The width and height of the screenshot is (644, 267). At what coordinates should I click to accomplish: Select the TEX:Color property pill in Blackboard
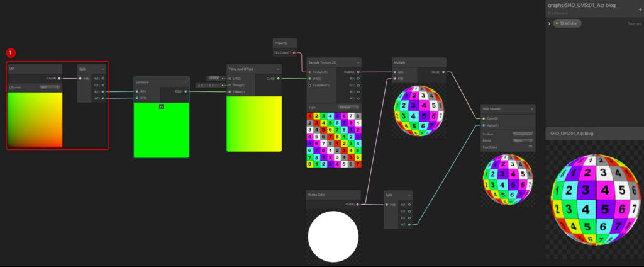tap(567, 23)
